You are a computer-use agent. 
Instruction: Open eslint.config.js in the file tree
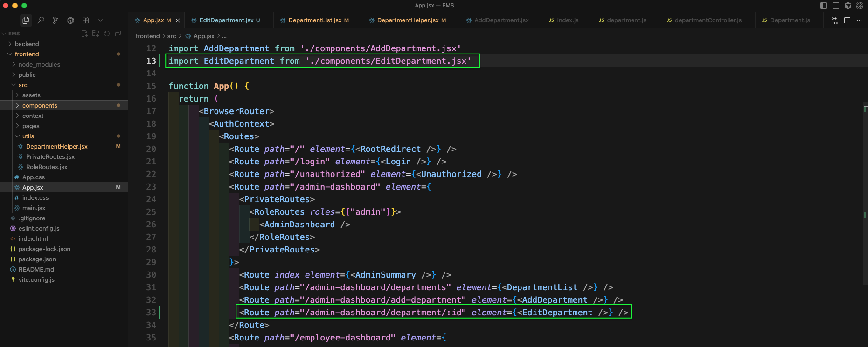point(64,228)
